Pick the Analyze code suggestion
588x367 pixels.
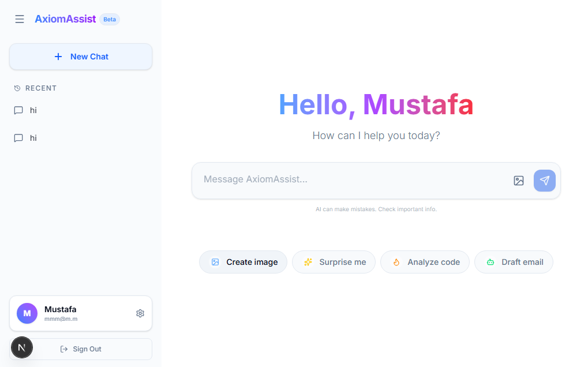pos(425,262)
